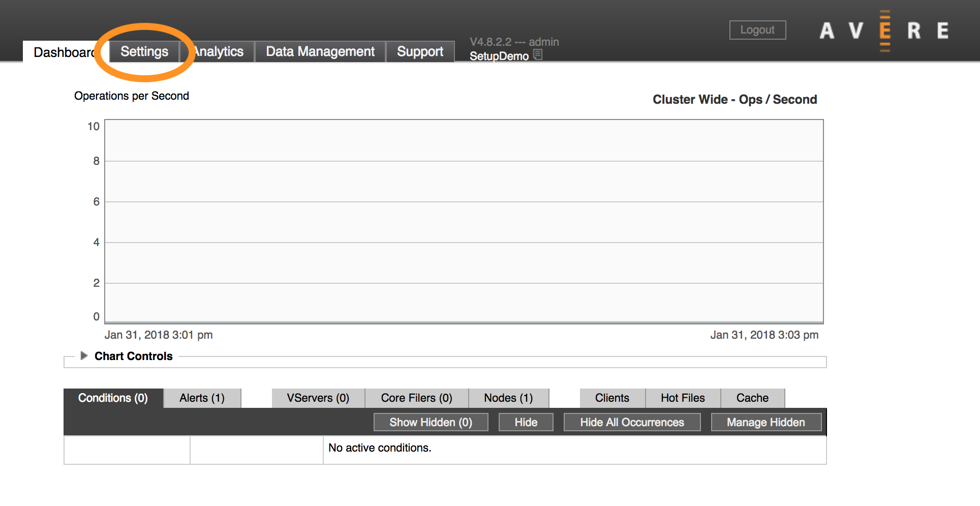
Task: Click the AVERE logo
Action: coord(884,31)
